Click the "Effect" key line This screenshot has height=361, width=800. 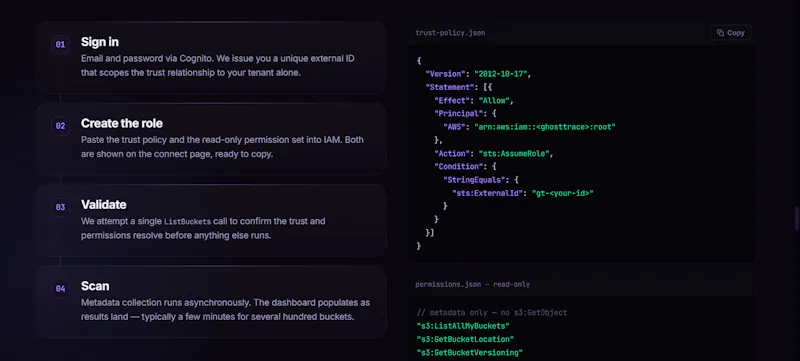tap(452, 100)
